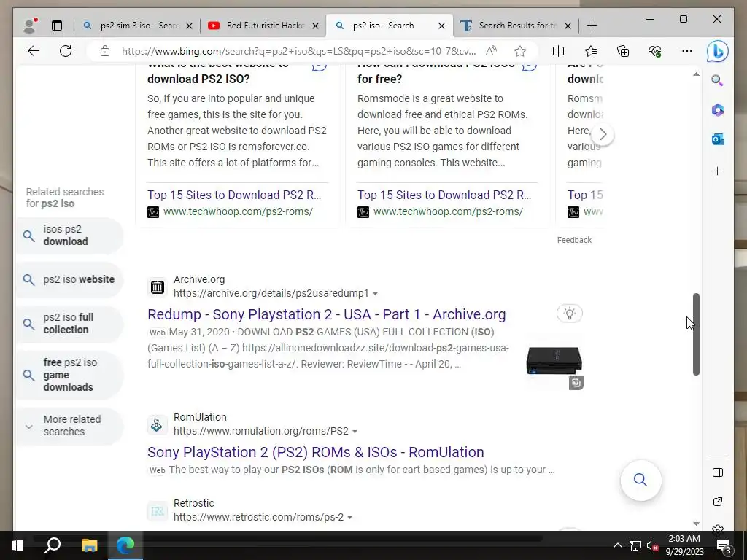Click Feedback link under carousel

[574, 240]
